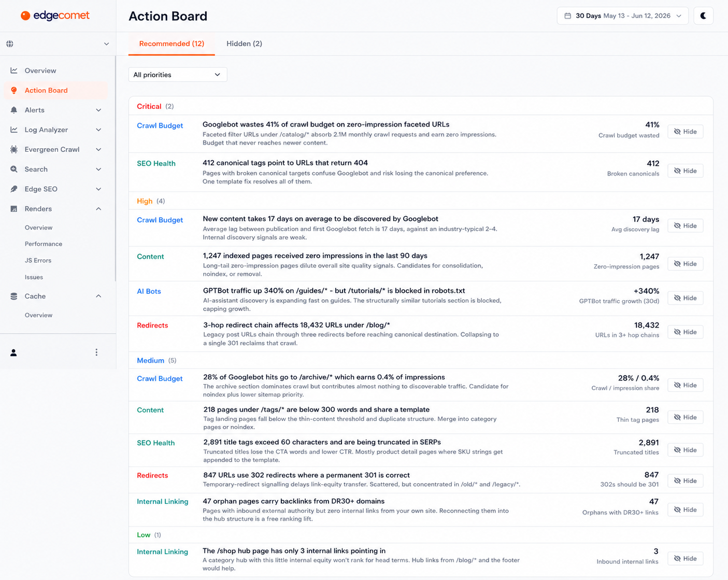The width and height of the screenshot is (728, 580).
Task: Hide the 47 orphan pages recommendation
Action: coord(685,510)
